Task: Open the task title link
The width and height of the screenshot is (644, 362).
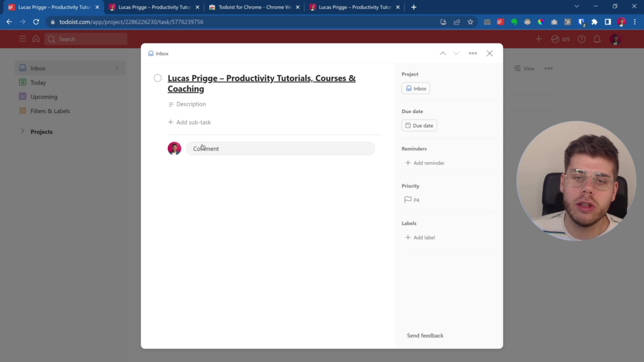Action: point(262,84)
